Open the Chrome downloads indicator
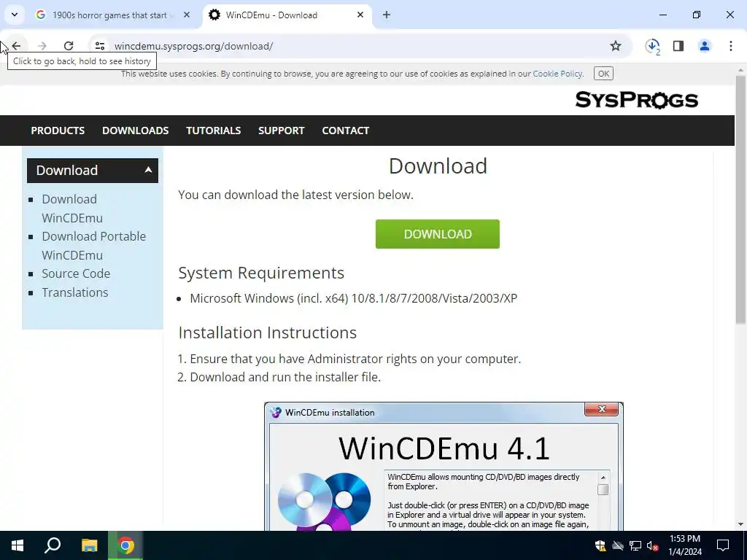Screen dimensions: 747x560 pyautogui.click(x=652, y=46)
